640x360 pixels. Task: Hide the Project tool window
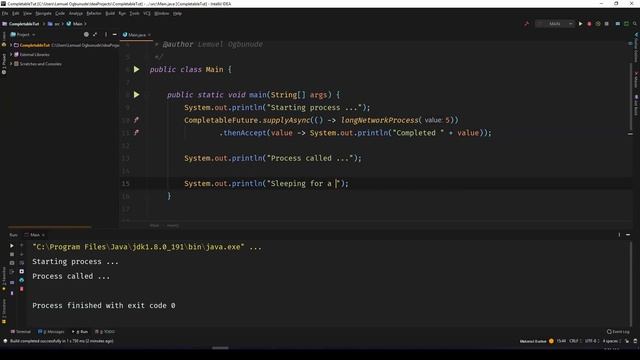coord(114,35)
